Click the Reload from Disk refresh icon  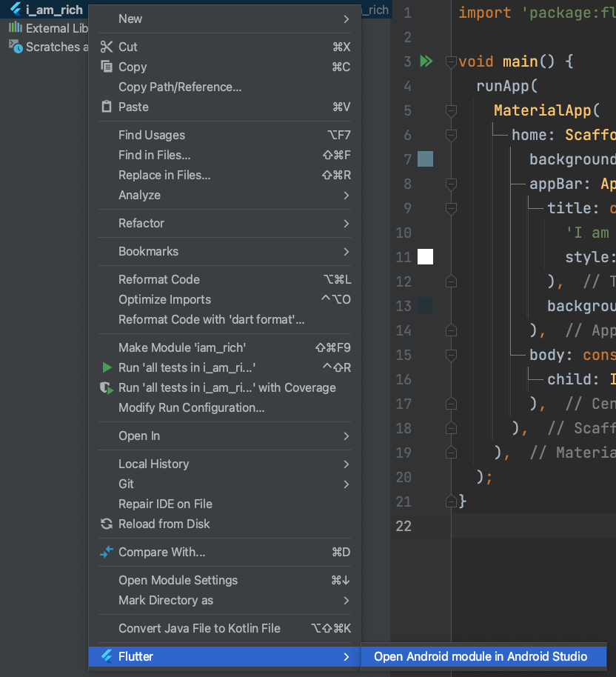click(x=106, y=524)
